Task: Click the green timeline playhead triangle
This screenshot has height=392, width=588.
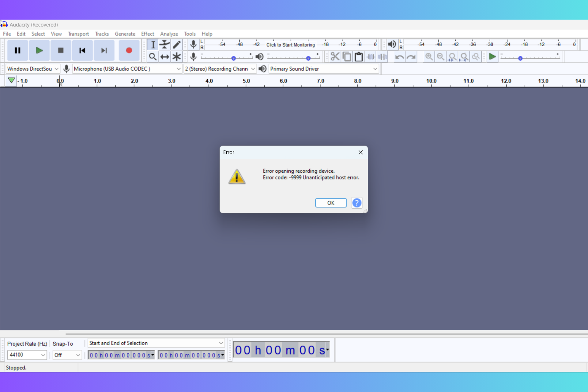Action: tap(11, 81)
